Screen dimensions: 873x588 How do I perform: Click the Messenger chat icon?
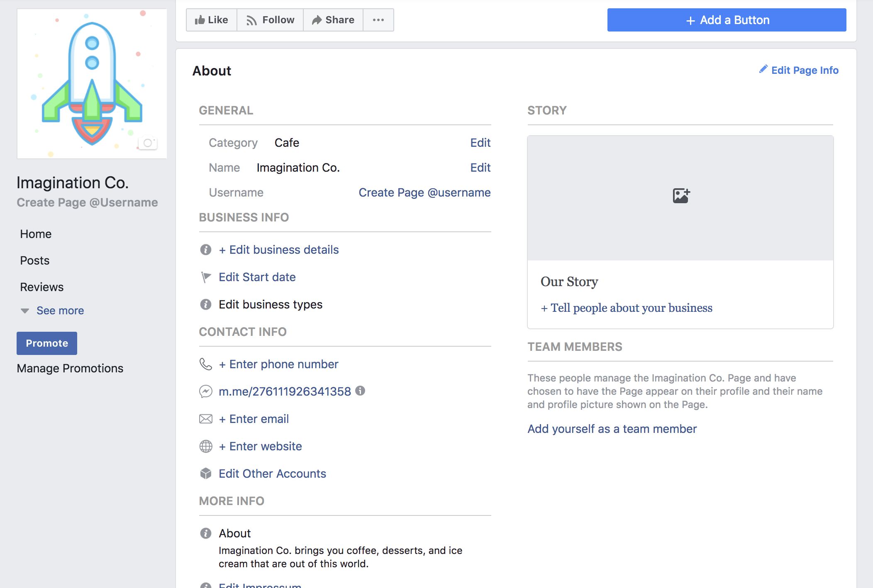coord(207,392)
